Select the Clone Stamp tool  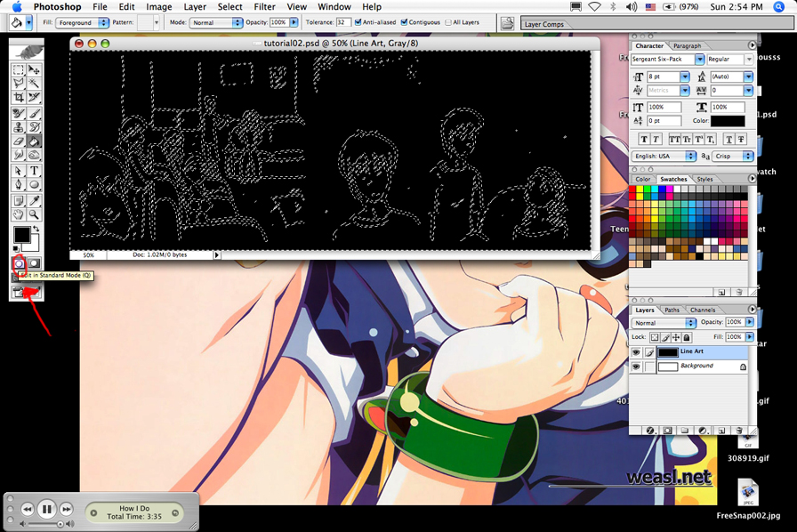click(19, 127)
